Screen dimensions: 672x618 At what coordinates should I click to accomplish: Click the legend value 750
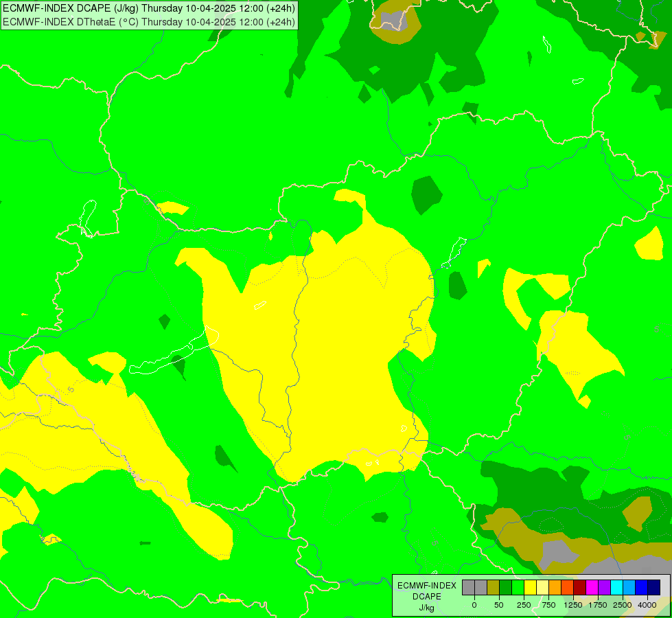548,605
